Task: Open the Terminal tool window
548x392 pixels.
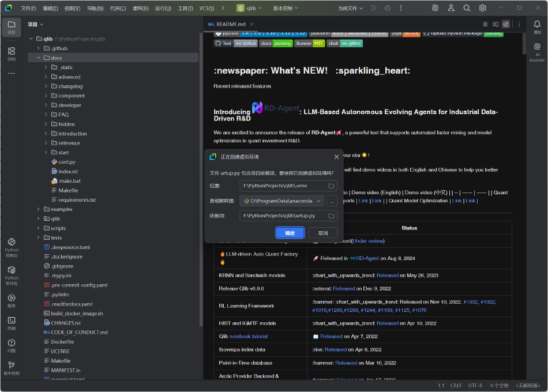Action: click(12, 323)
